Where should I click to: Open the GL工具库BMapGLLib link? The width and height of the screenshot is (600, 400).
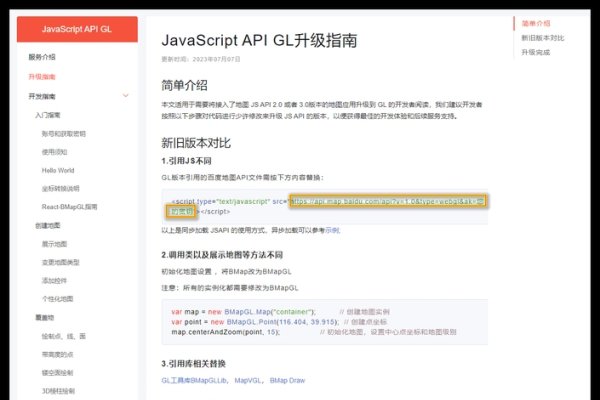[x=194, y=380]
